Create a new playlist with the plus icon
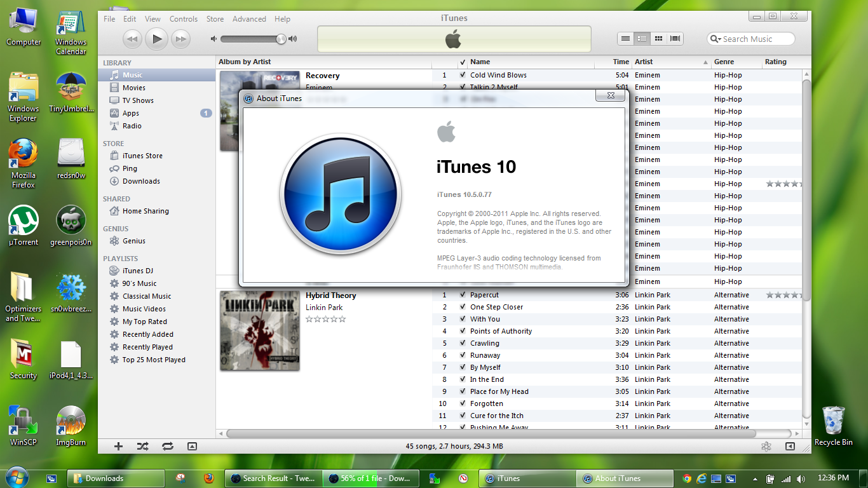The height and width of the screenshot is (488, 868). [118, 446]
